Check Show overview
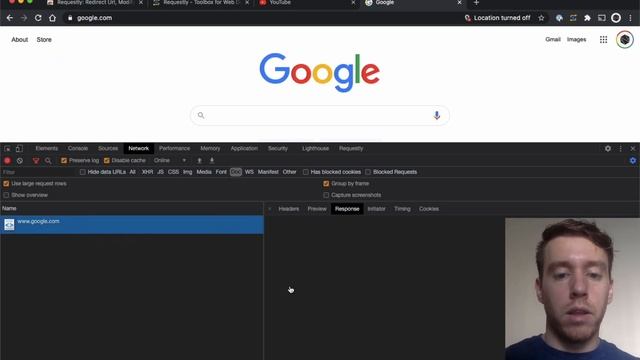 6,195
